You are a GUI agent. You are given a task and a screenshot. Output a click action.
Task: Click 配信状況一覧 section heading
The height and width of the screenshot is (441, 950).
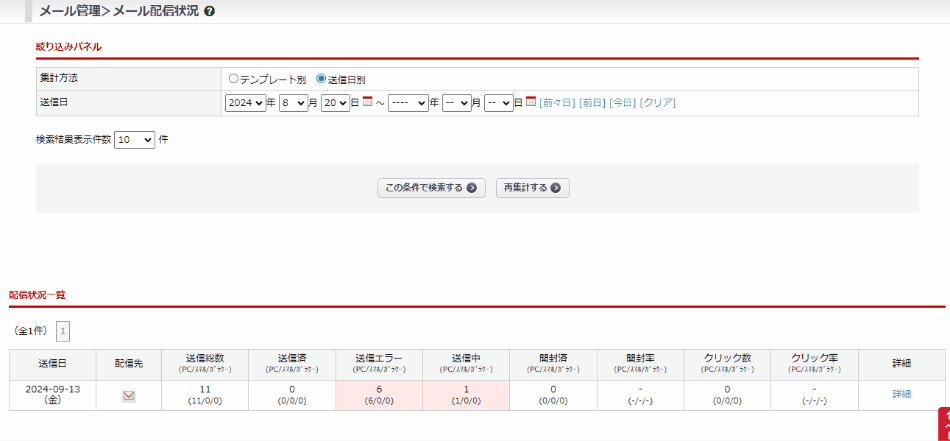37,296
